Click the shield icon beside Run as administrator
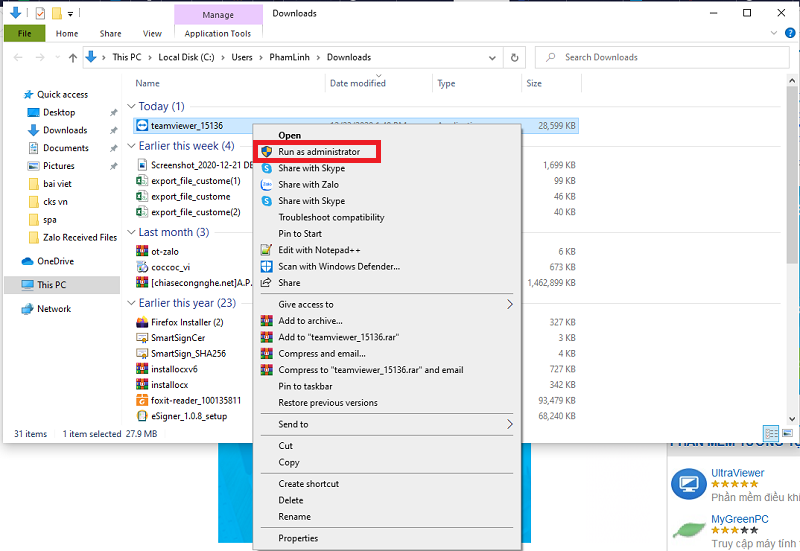 click(267, 152)
